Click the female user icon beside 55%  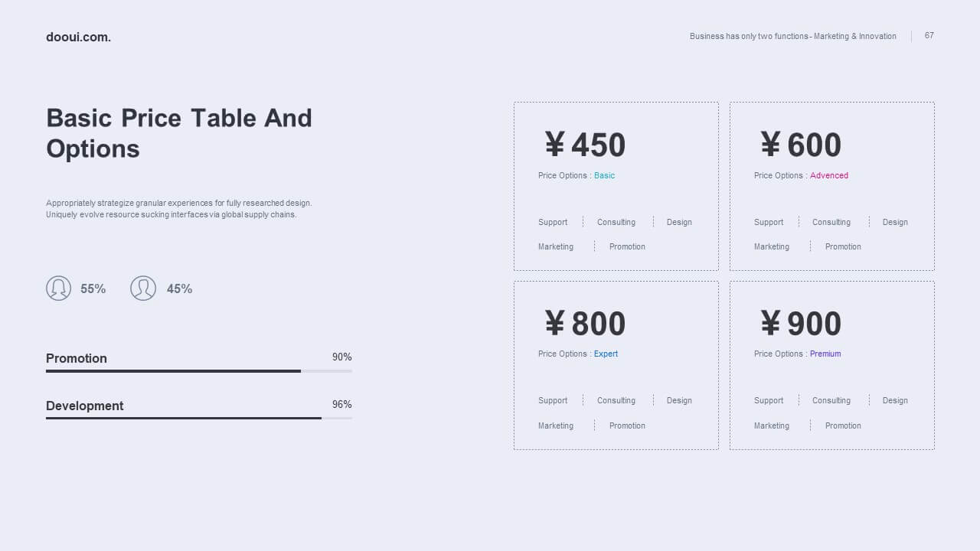pos(59,289)
